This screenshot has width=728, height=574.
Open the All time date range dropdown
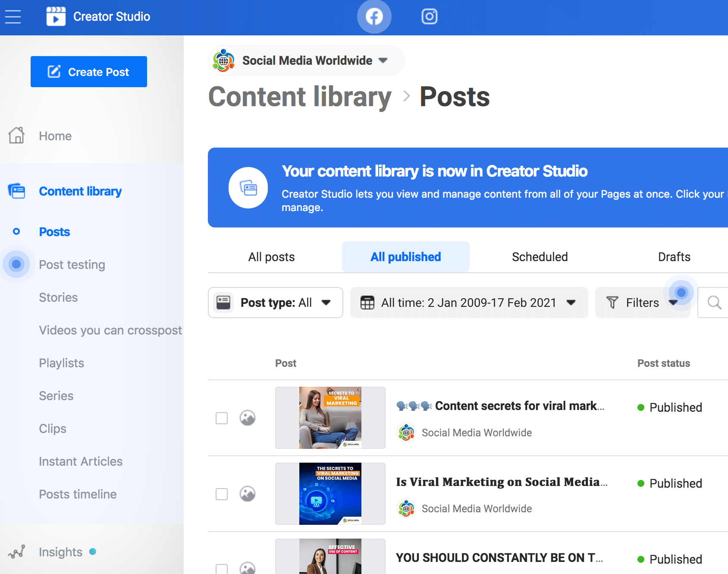coord(469,303)
